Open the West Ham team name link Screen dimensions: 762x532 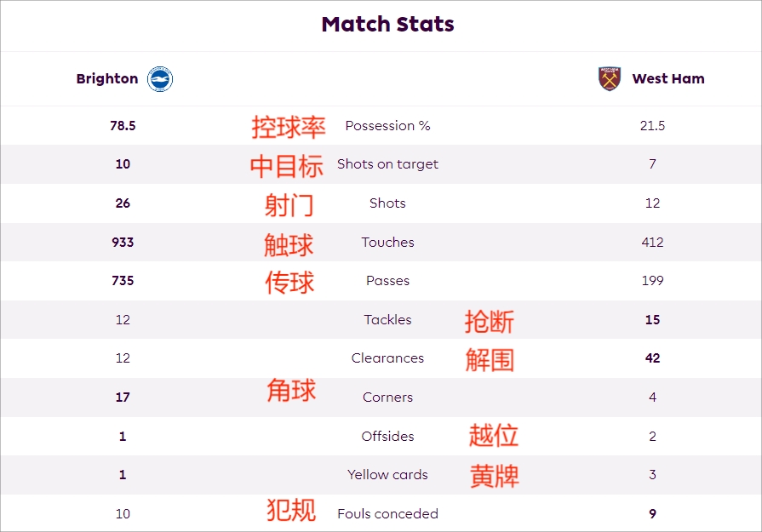pos(668,78)
